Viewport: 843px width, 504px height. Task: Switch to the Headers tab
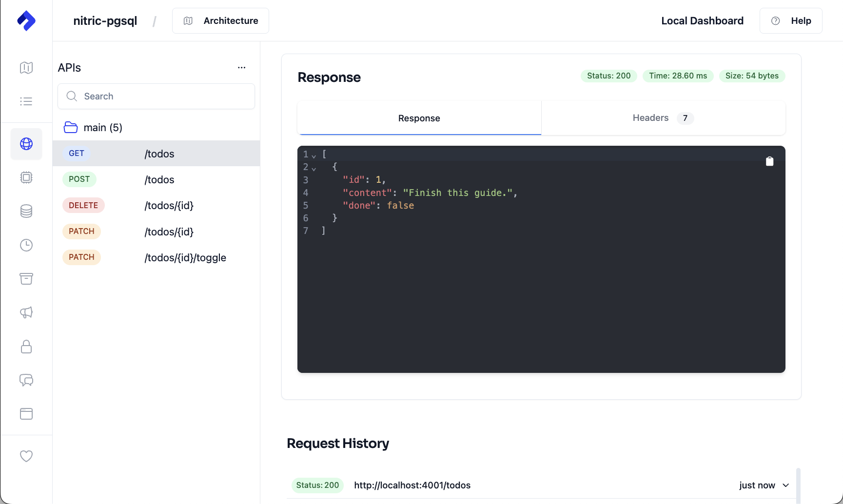tap(664, 118)
